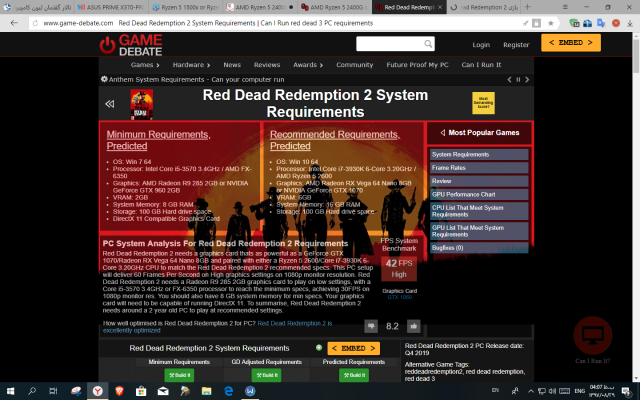The height and width of the screenshot is (400, 640).
Task: Click Minimum Requirements, Predicted heading link
Action: pyautogui.click(x=158, y=140)
